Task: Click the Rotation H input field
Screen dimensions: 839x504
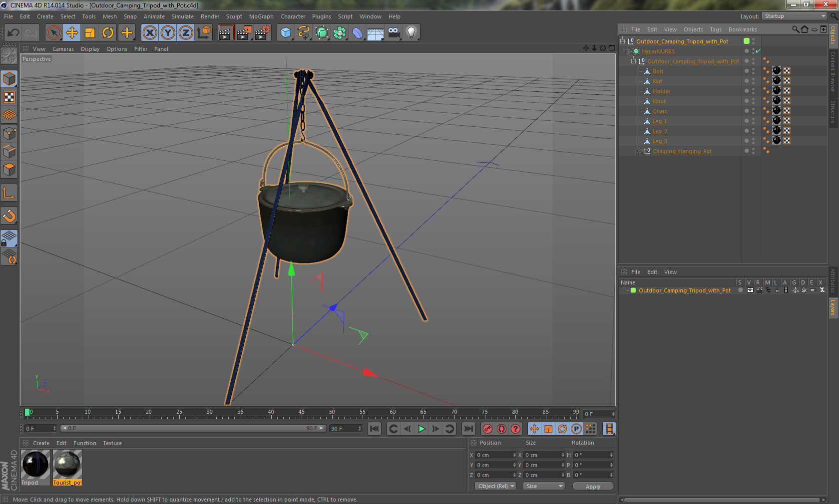Action: click(593, 455)
